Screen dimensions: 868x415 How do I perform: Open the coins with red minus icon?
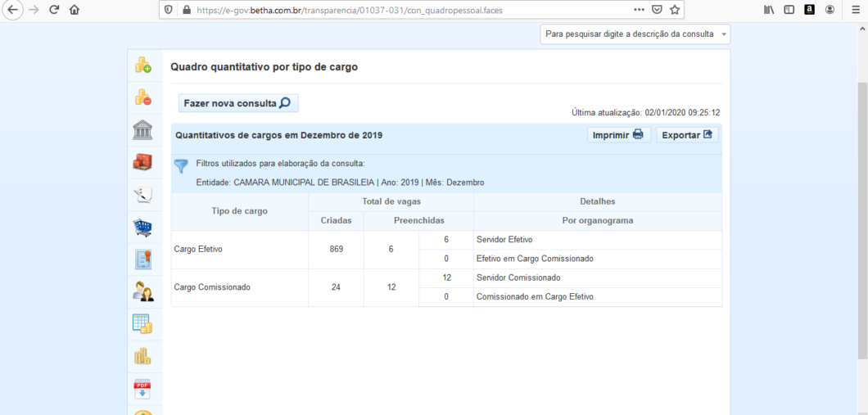(x=143, y=97)
